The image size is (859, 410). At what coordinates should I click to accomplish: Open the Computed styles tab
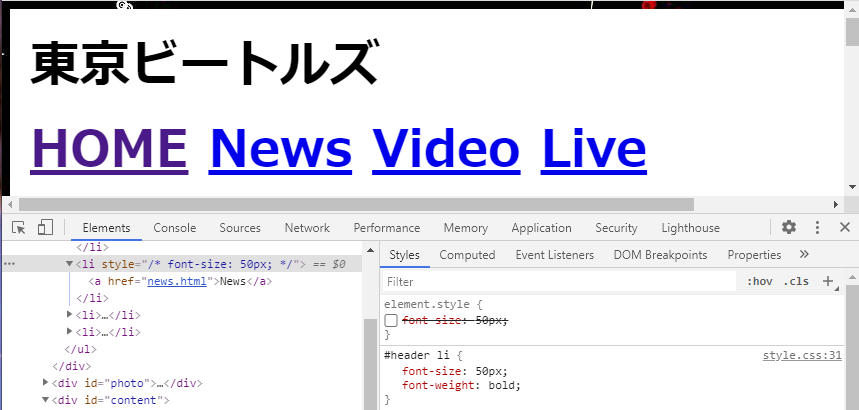[x=466, y=255]
